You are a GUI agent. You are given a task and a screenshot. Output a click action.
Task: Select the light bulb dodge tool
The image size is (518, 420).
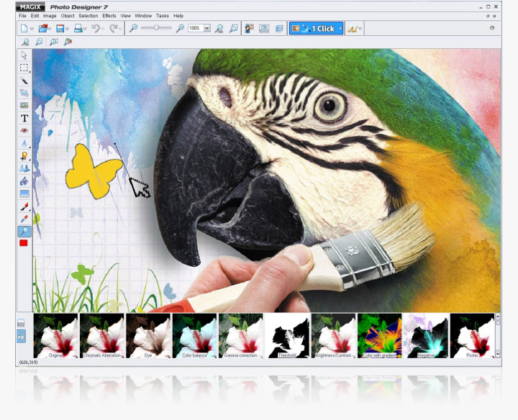coord(24,156)
